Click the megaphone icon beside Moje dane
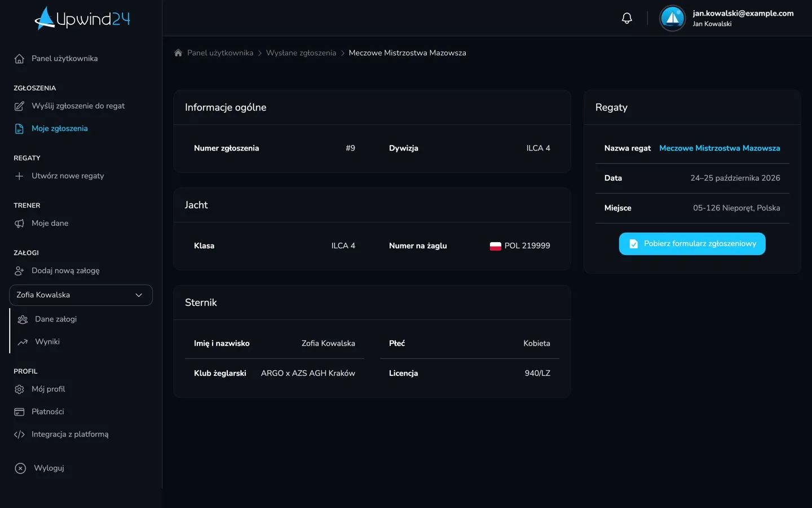 coord(19,223)
